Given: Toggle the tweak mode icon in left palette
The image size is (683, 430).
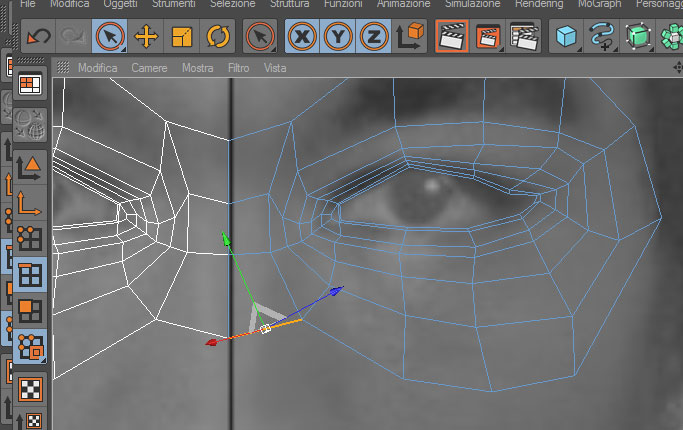Looking at the screenshot, I should click(x=30, y=346).
